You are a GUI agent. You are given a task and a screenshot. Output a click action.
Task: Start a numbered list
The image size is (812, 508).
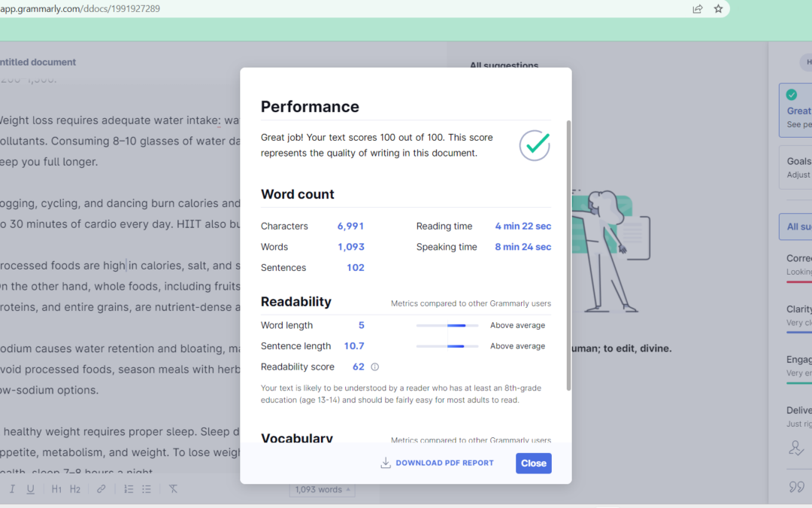pyautogui.click(x=129, y=489)
